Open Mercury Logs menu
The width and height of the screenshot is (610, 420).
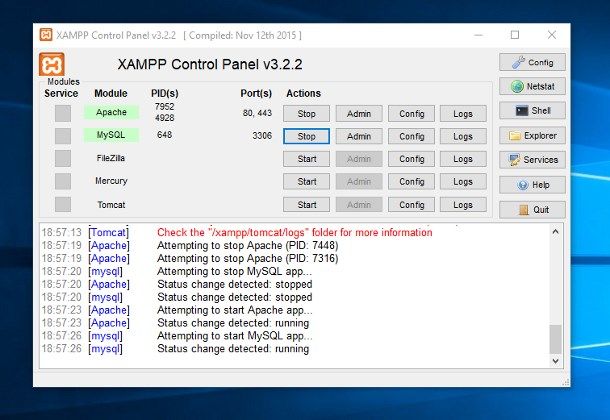point(463,182)
